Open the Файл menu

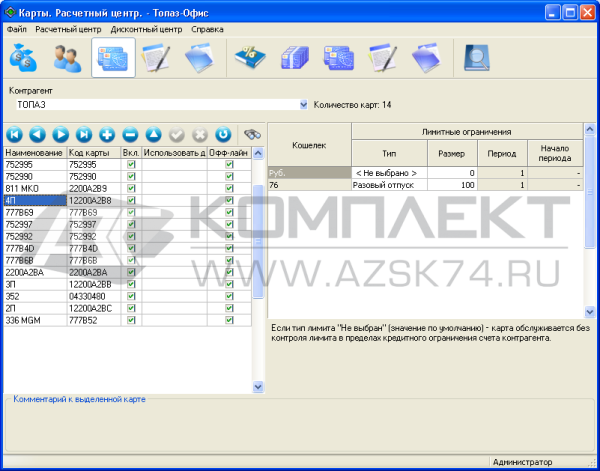coord(16,29)
